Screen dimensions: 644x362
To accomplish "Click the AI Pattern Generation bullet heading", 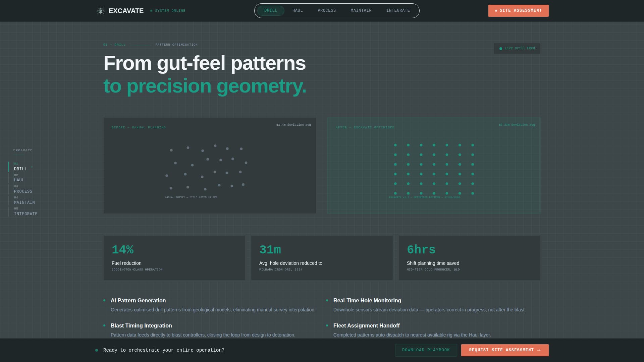I will click(138, 301).
